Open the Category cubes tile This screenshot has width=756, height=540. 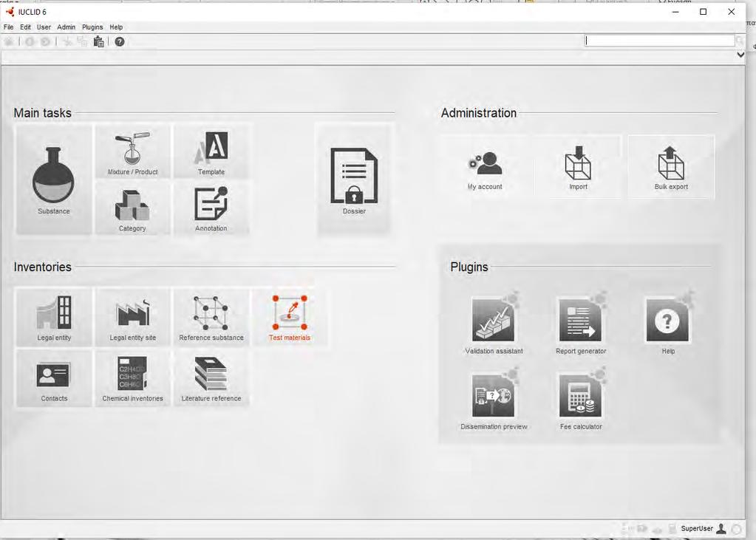[132, 208]
